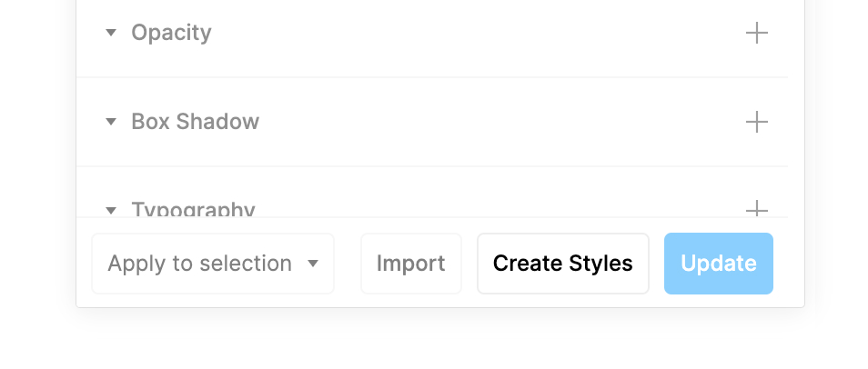Click empty space in the Box Shadow row
The height and width of the screenshot is (369, 868).
499,122
